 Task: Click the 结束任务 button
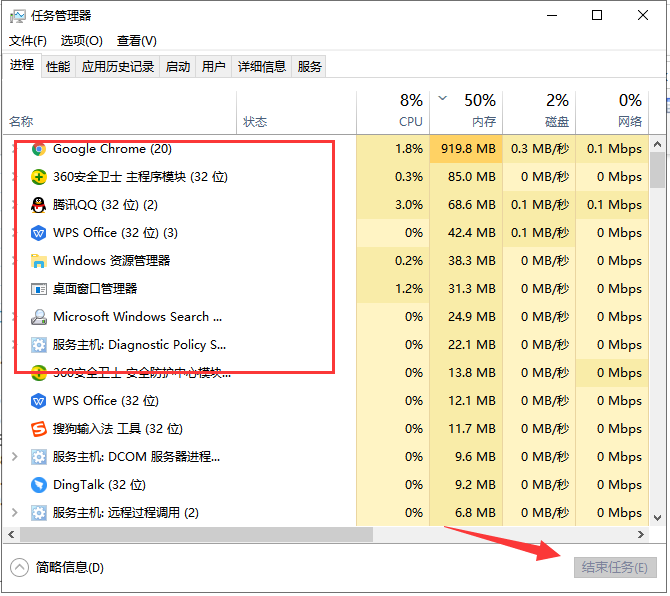point(614,567)
